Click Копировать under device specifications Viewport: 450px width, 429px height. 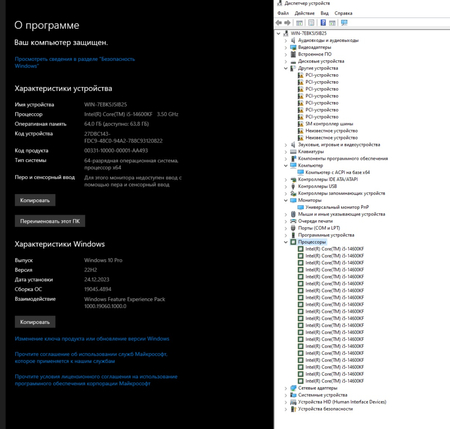tap(35, 200)
